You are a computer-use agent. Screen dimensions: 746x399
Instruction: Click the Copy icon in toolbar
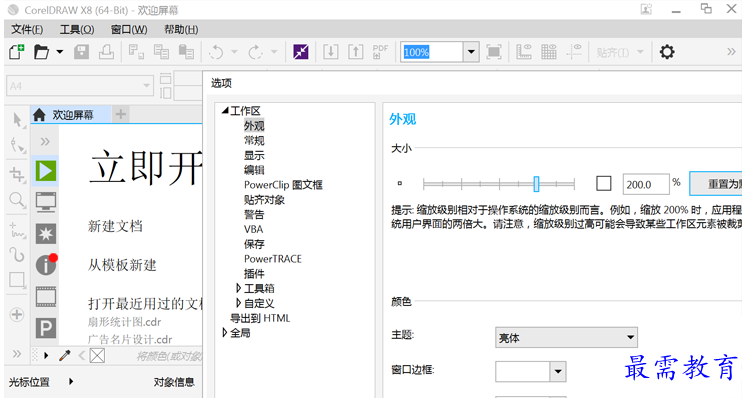coord(161,52)
